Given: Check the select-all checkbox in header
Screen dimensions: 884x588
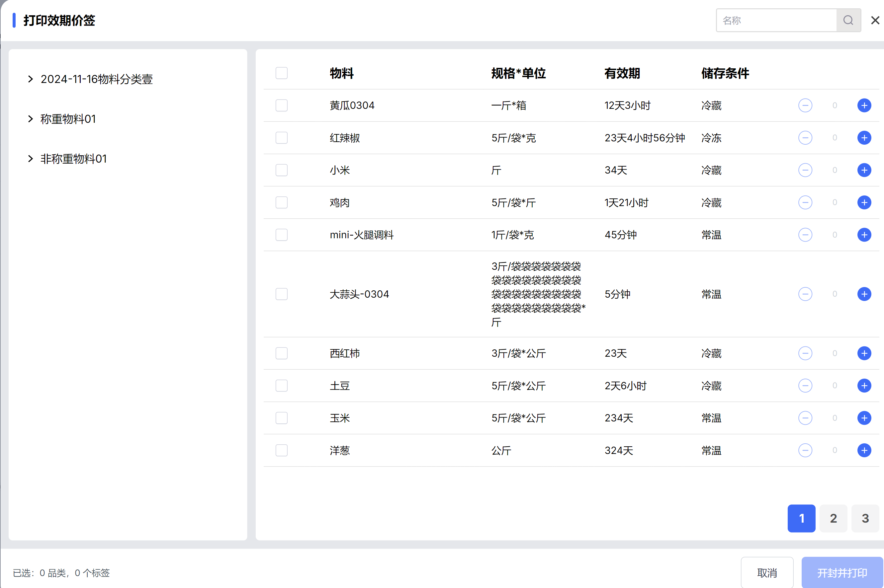Looking at the screenshot, I should (x=281, y=73).
